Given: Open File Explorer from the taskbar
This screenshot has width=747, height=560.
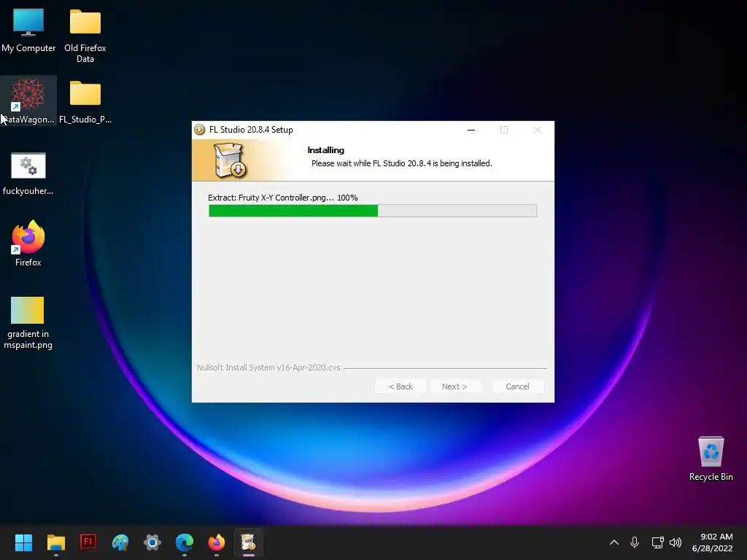Looking at the screenshot, I should [55, 542].
